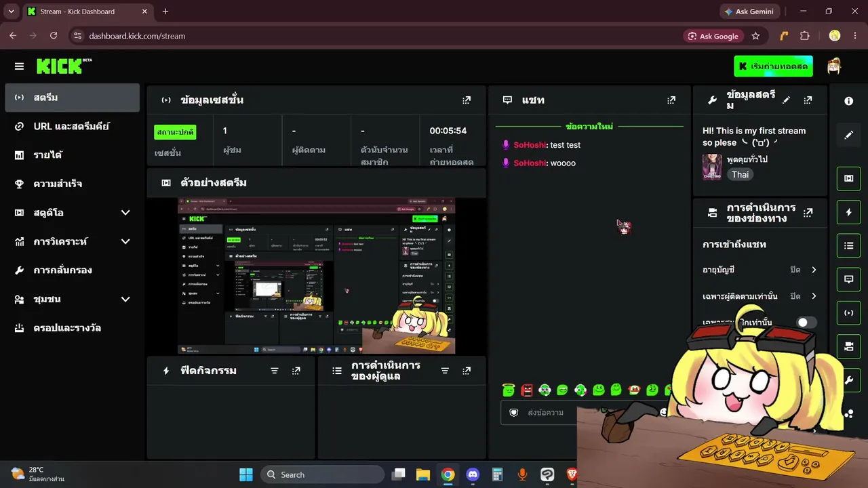Edit the ข้อมูลสตรีม with the header pencil icon

[786, 100]
